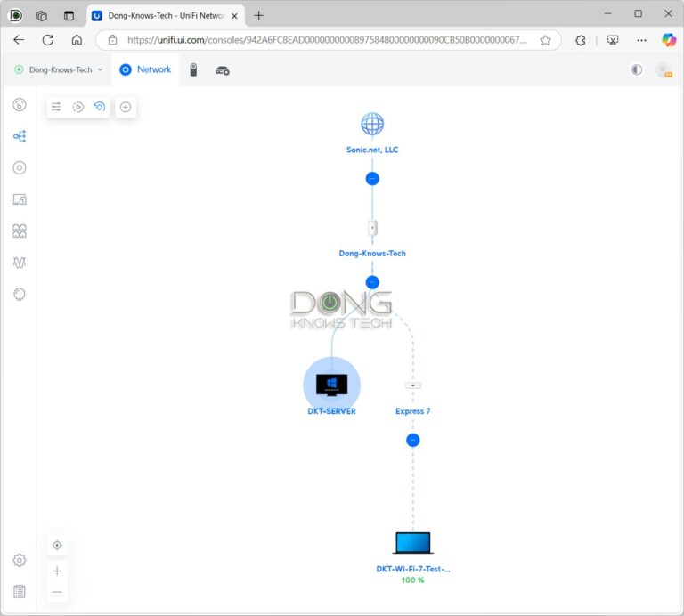This screenshot has height=616, width=684.
Task: Add this page to favorites
Action: [545, 40]
